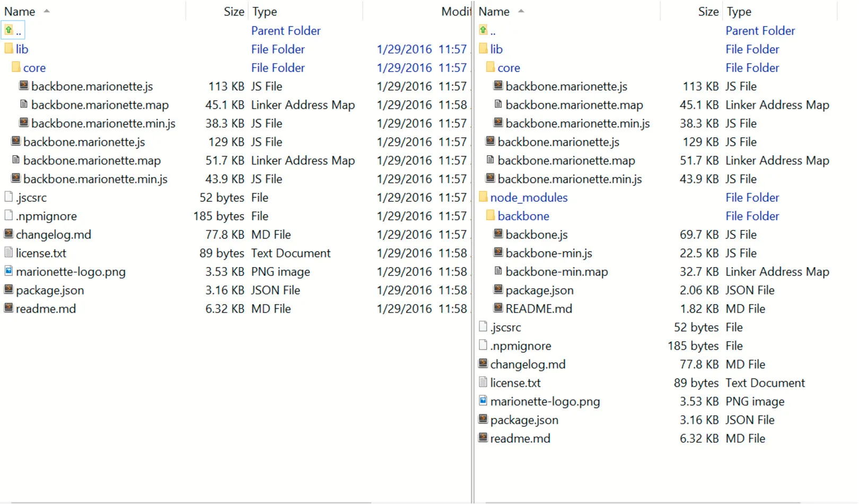This screenshot has height=504, width=859.
Task: Select 51.7 KB backbone.marionette.map name in left pane
Action: pos(92,161)
